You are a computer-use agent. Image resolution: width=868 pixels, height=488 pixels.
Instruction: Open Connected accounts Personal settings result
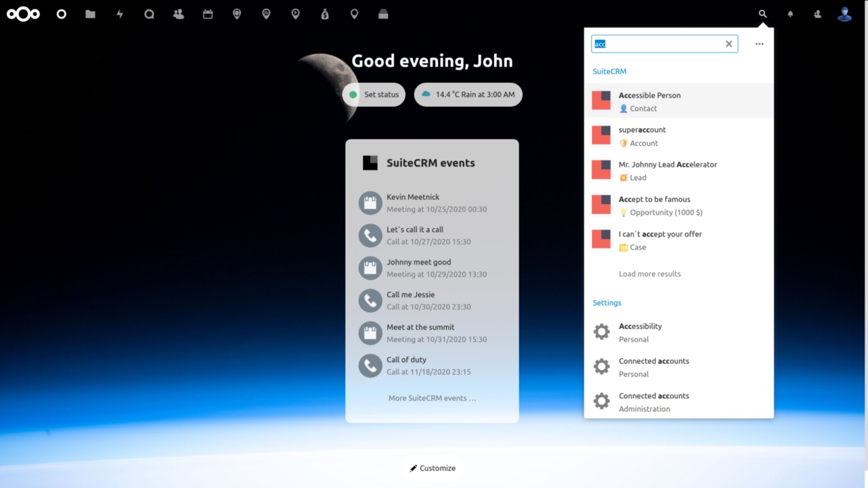coord(679,367)
